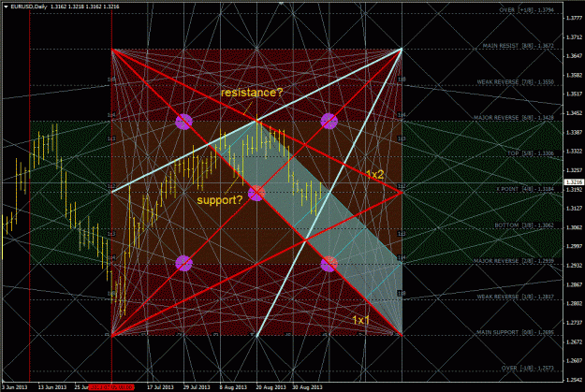Click the 3 Jun 2013 date on time axis
Image resolution: width=585 pixels, height=392 pixels.
(15, 387)
